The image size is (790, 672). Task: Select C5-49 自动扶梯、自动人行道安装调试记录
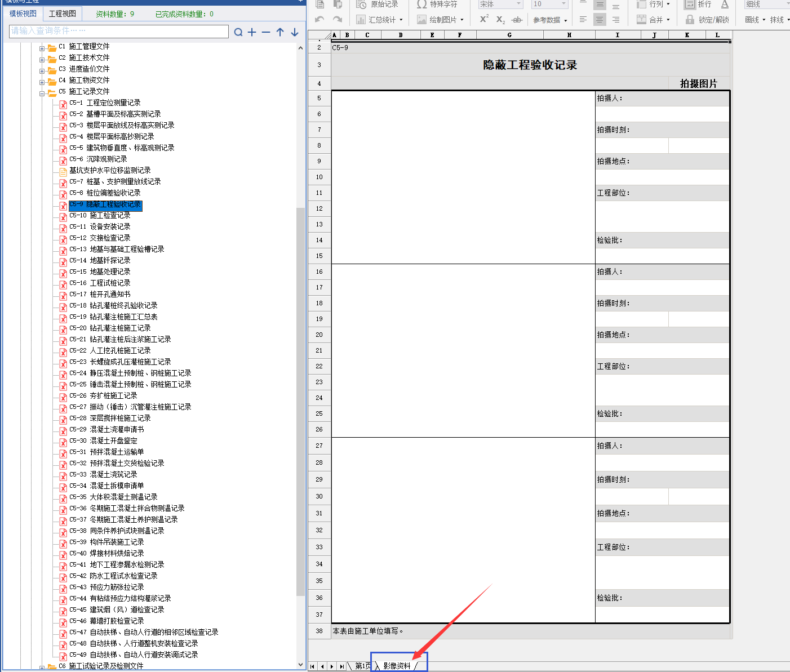(x=134, y=655)
